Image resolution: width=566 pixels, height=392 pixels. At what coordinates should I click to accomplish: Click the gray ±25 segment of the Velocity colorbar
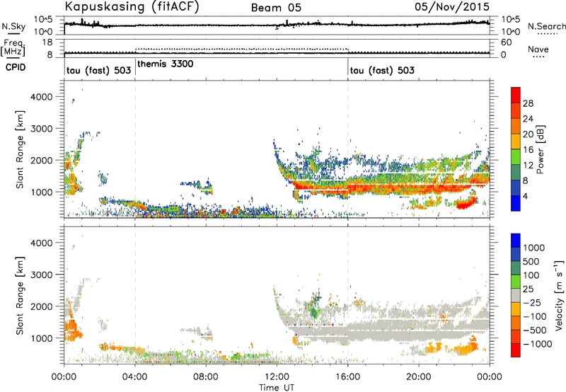click(x=516, y=295)
